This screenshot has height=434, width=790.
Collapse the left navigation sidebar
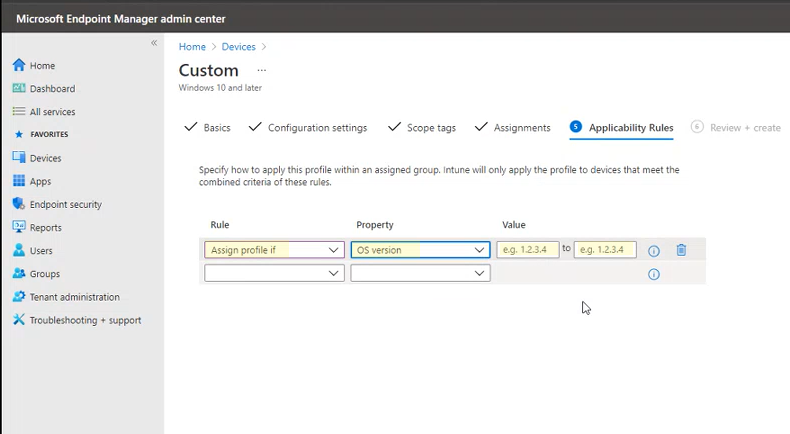tap(154, 43)
